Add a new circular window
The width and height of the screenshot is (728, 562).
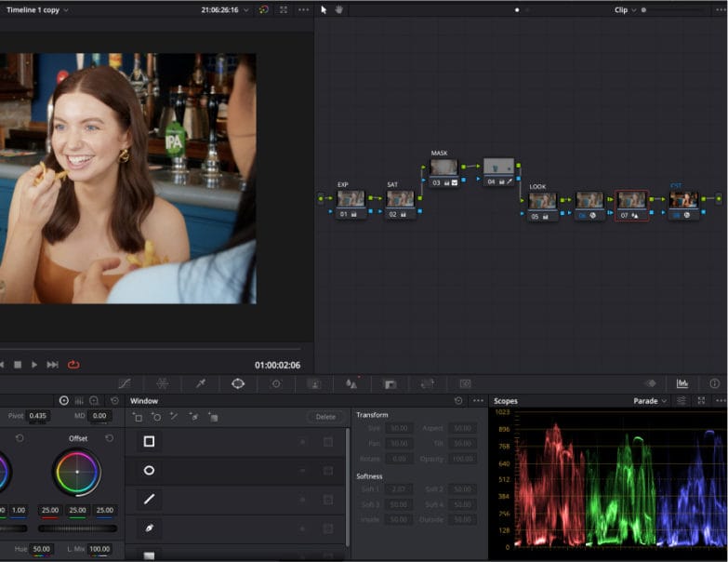(156, 417)
